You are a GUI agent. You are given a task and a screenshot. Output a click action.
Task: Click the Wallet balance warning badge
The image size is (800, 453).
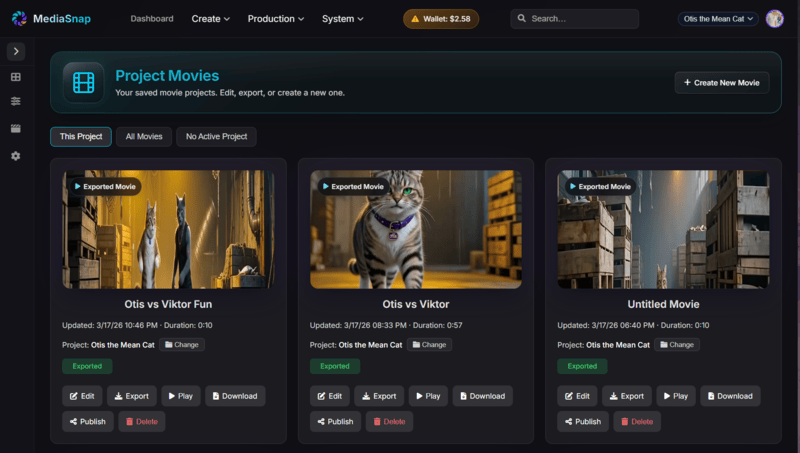pyautogui.click(x=440, y=19)
